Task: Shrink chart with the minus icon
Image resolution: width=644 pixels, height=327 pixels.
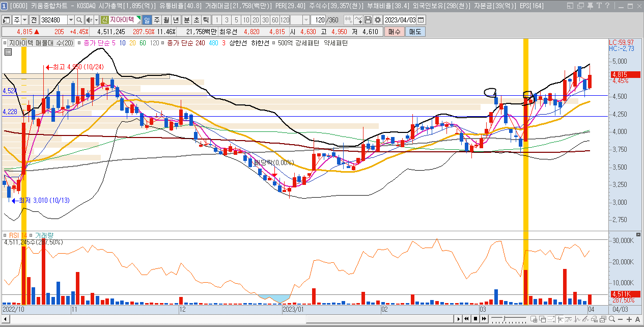Action: pyautogui.click(x=620, y=319)
